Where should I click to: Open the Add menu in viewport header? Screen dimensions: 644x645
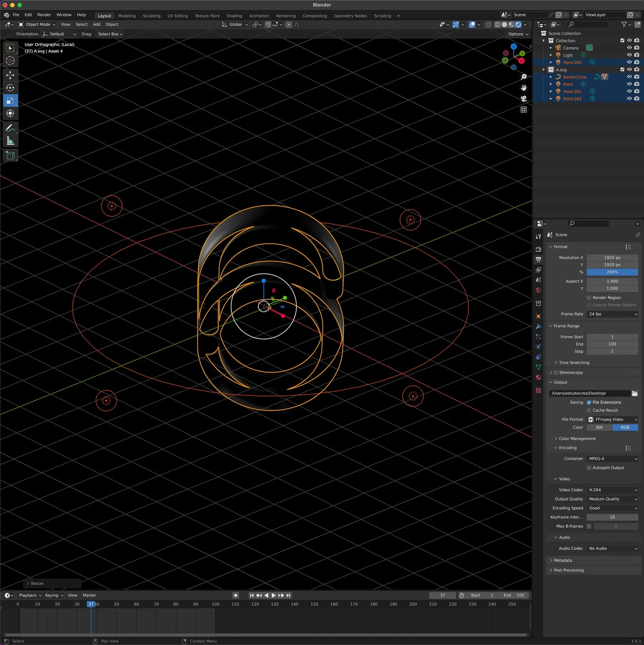click(x=97, y=25)
